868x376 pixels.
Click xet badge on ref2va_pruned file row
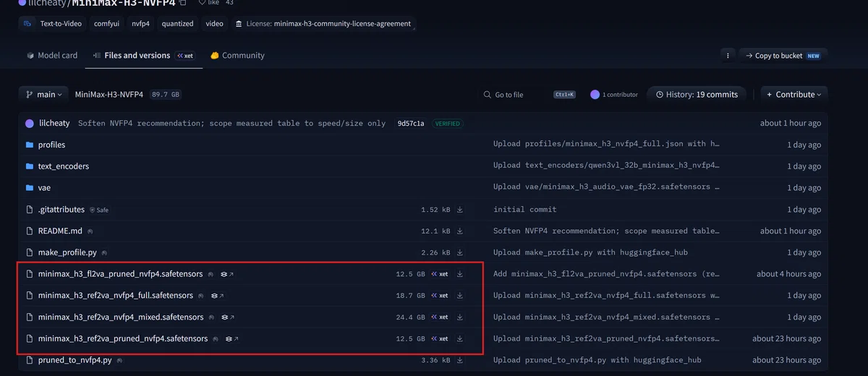(x=440, y=338)
